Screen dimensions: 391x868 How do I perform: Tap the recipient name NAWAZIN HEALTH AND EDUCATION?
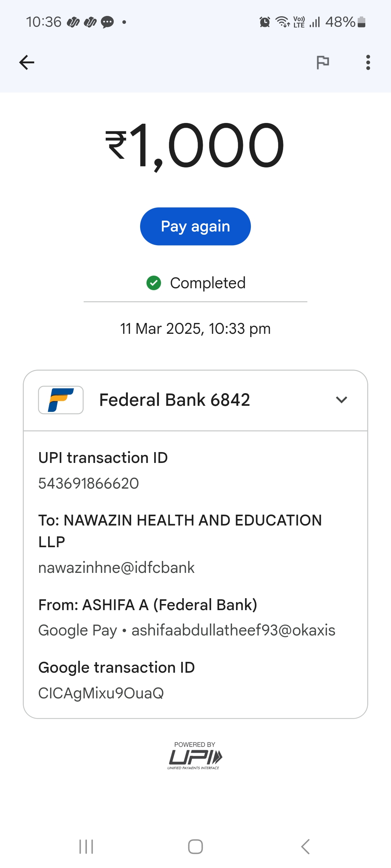[x=180, y=521]
